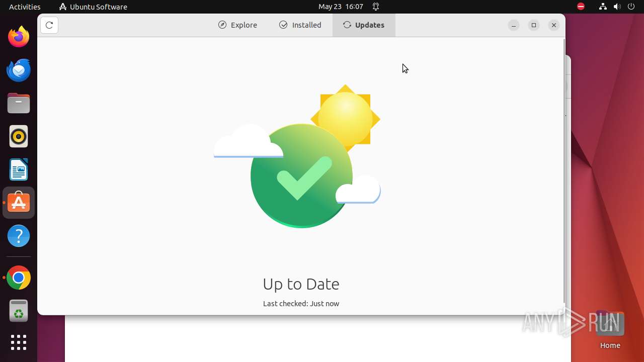Open the Ubuntu Software app menu

93,7
